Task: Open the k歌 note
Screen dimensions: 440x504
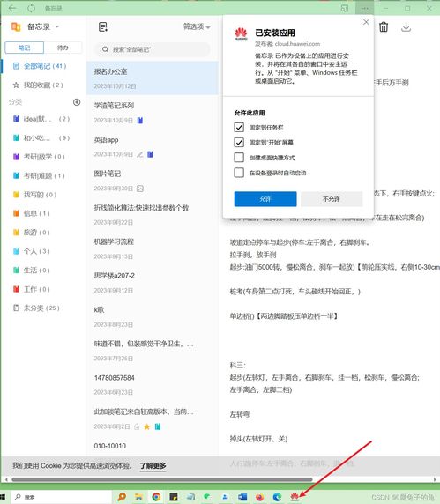Action: tap(152, 316)
